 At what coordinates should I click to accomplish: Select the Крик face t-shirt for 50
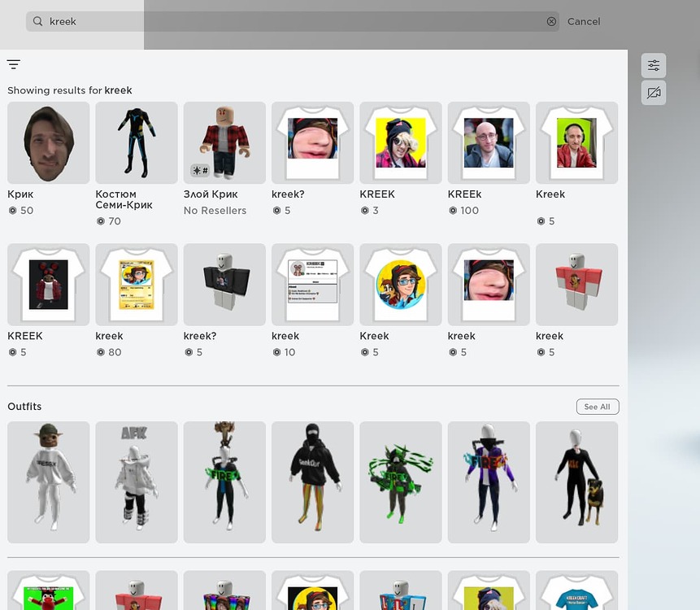tap(48, 142)
